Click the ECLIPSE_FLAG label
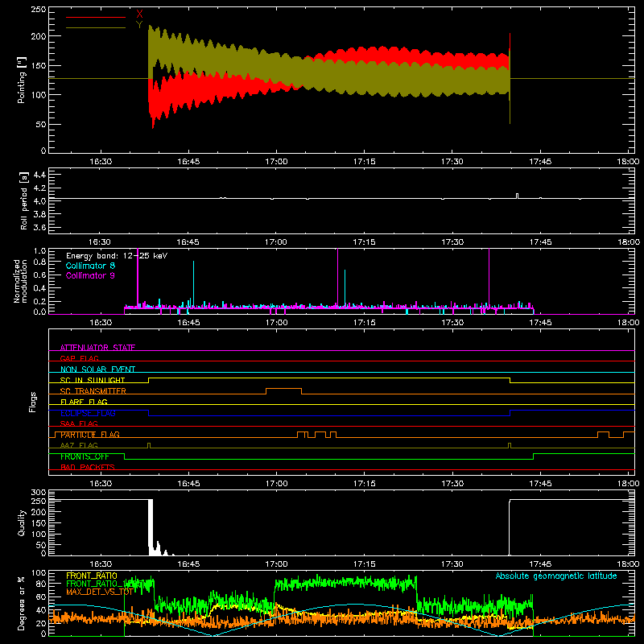 pos(88,413)
